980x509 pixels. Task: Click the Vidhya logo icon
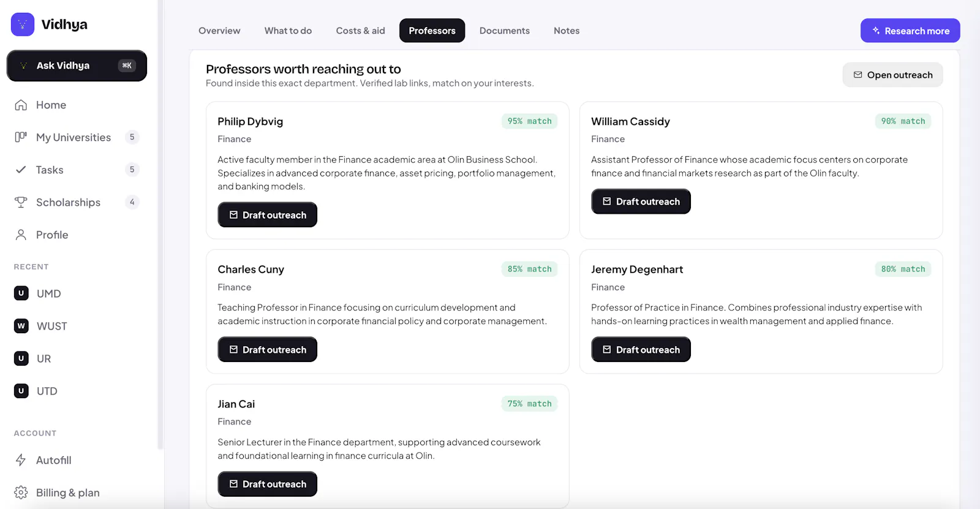click(x=23, y=25)
